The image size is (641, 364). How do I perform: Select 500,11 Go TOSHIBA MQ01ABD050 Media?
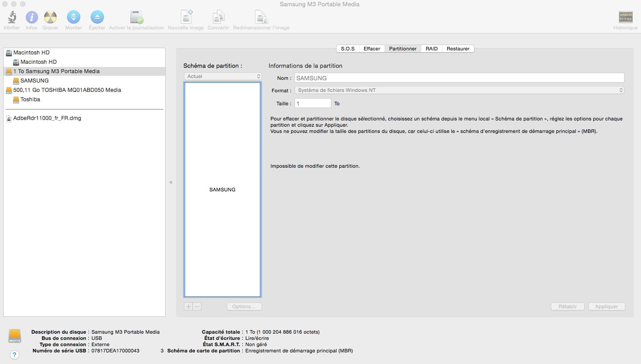(85, 90)
